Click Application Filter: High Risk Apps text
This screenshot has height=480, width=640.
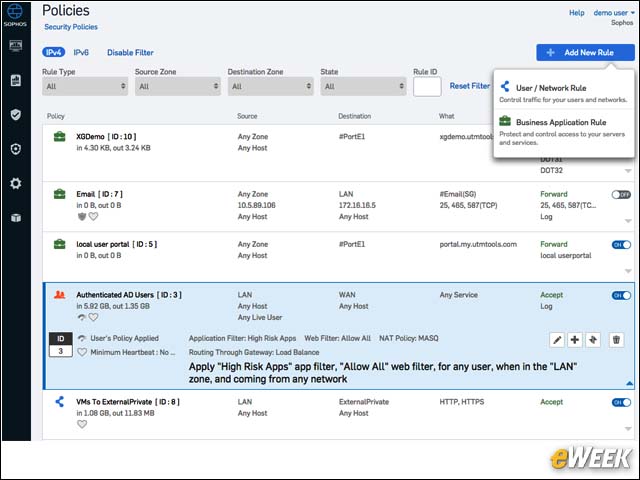[242, 338]
